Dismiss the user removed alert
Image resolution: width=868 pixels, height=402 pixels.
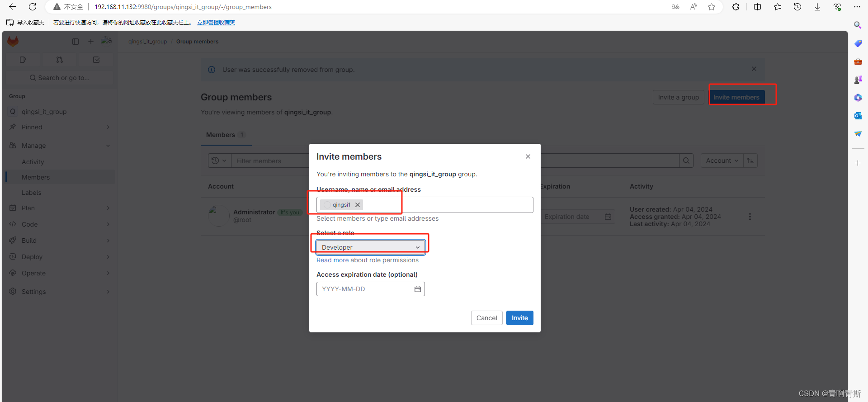pyautogui.click(x=754, y=69)
